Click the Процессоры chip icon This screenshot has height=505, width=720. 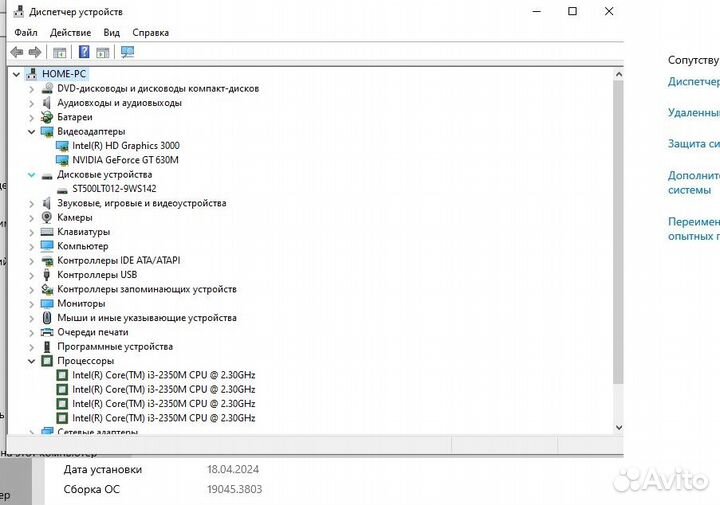point(47,361)
